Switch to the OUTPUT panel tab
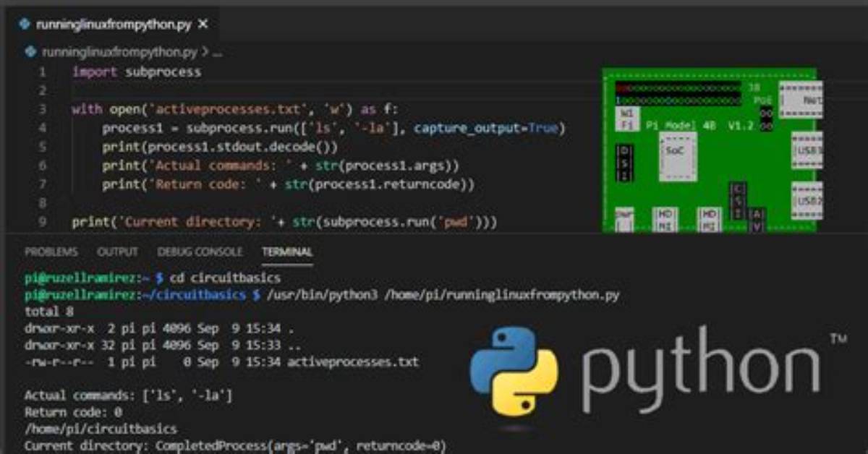 pos(117,252)
